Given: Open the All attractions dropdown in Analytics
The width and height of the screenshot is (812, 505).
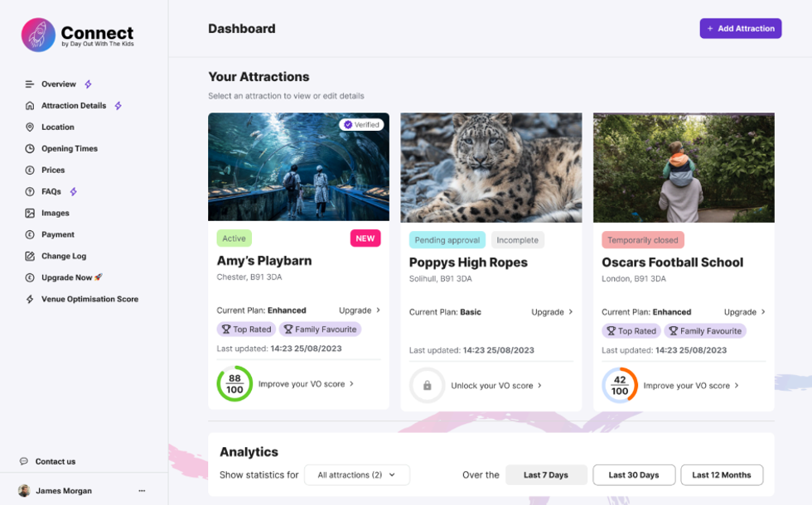Looking at the screenshot, I should tap(357, 474).
